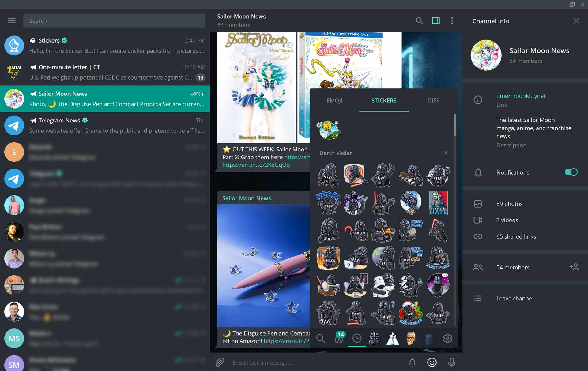The image size is (588, 371).
Task: Switch to the STICKERS tab
Action: coord(383,100)
